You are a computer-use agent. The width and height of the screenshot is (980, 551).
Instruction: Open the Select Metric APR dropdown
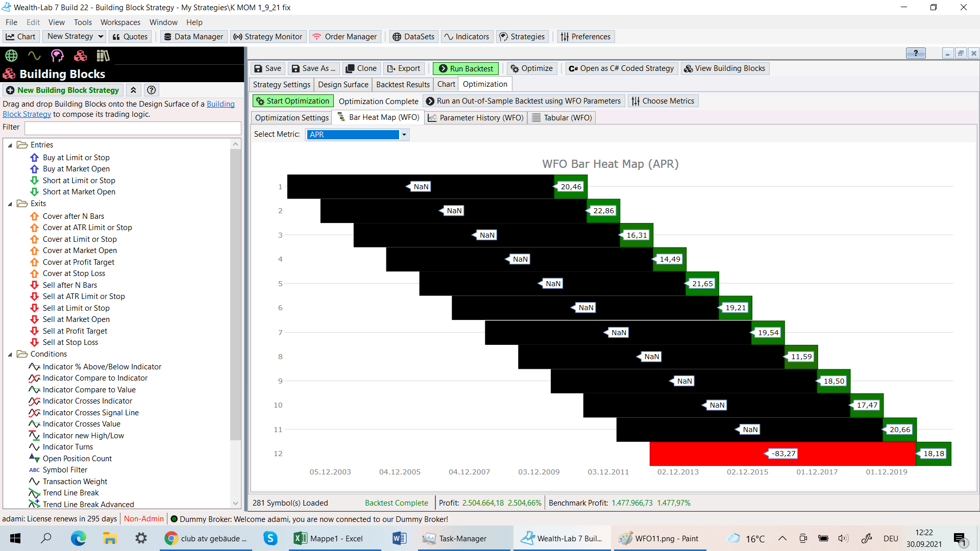404,135
